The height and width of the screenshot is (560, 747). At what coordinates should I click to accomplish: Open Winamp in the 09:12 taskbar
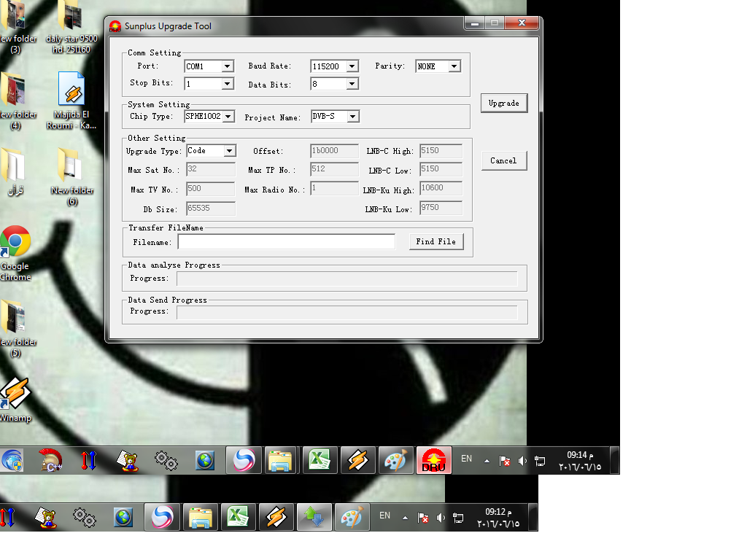coord(276,517)
